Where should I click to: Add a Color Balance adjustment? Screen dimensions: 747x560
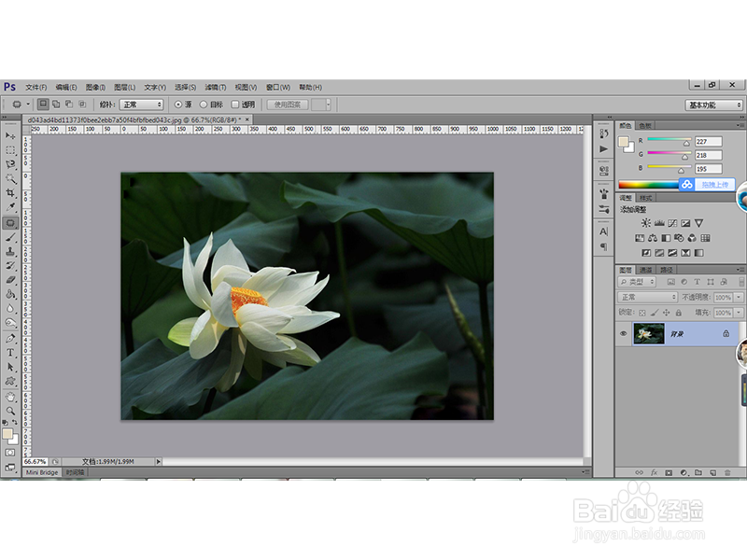coord(653,238)
